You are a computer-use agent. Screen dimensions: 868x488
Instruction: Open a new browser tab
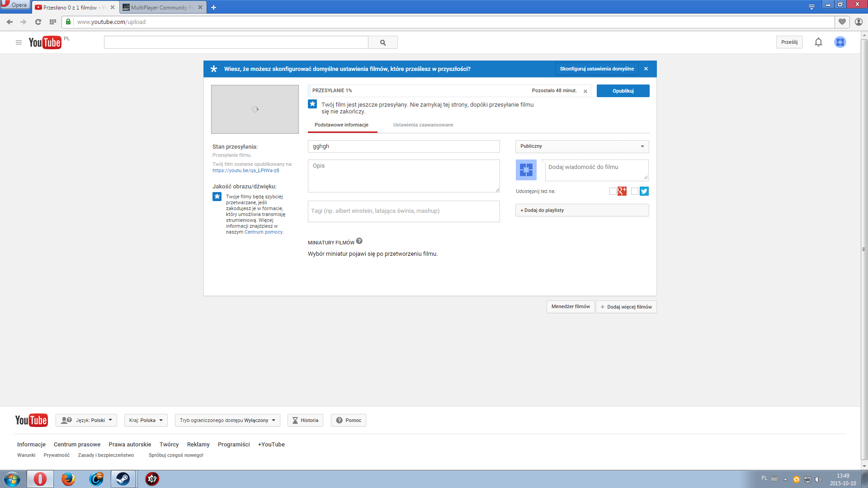[x=213, y=7]
